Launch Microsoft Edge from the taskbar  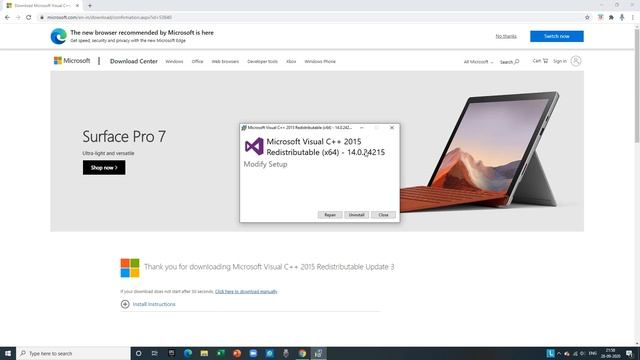(x=188, y=353)
